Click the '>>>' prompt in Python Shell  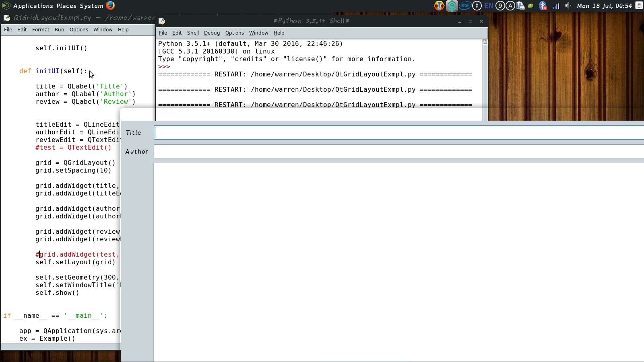click(164, 67)
